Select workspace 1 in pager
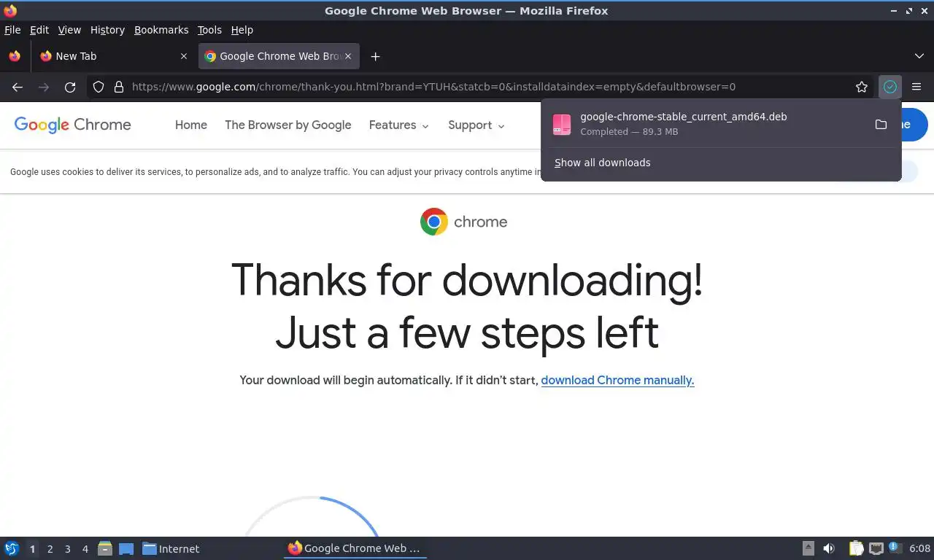Image resolution: width=934 pixels, height=560 pixels. pyautogui.click(x=33, y=549)
